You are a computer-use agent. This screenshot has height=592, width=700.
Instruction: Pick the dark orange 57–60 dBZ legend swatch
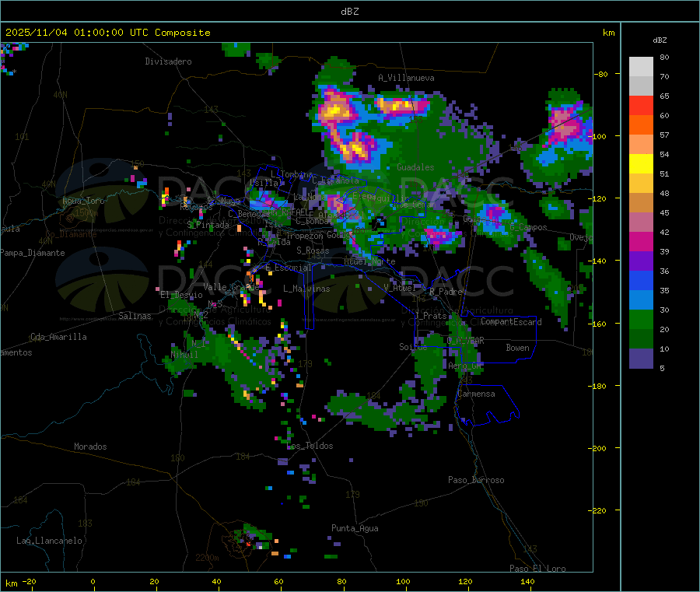pyautogui.click(x=641, y=125)
